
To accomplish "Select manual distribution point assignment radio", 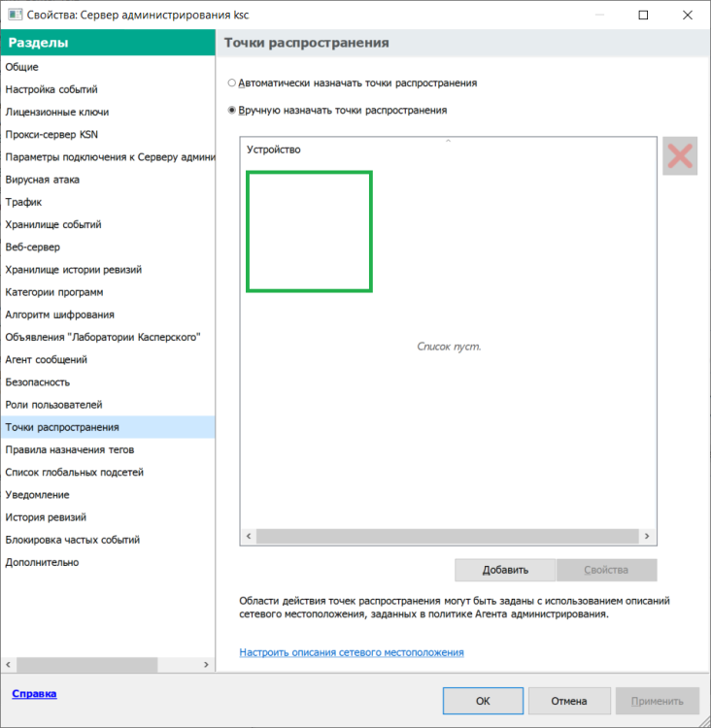I will tap(231, 110).
